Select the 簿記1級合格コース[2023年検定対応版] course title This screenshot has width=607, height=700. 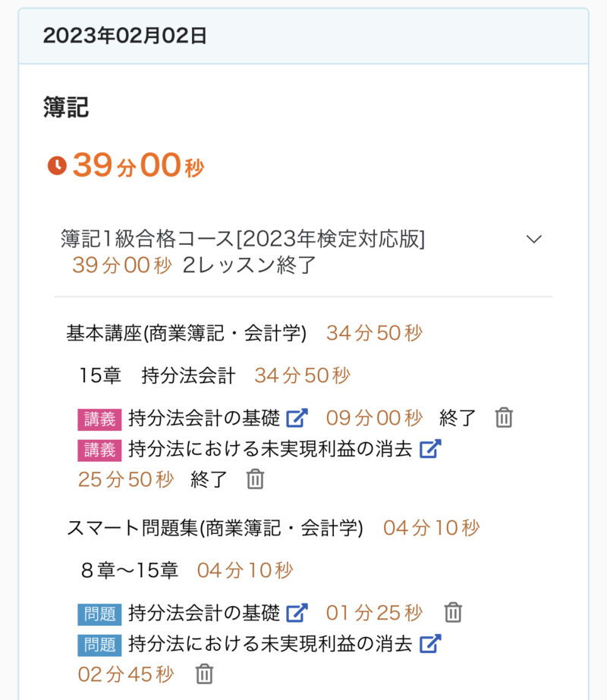pyautogui.click(x=243, y=239)
